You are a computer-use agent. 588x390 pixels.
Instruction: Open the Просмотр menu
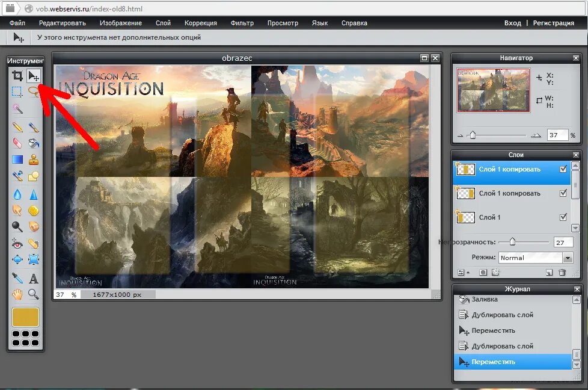click(283, 23)
